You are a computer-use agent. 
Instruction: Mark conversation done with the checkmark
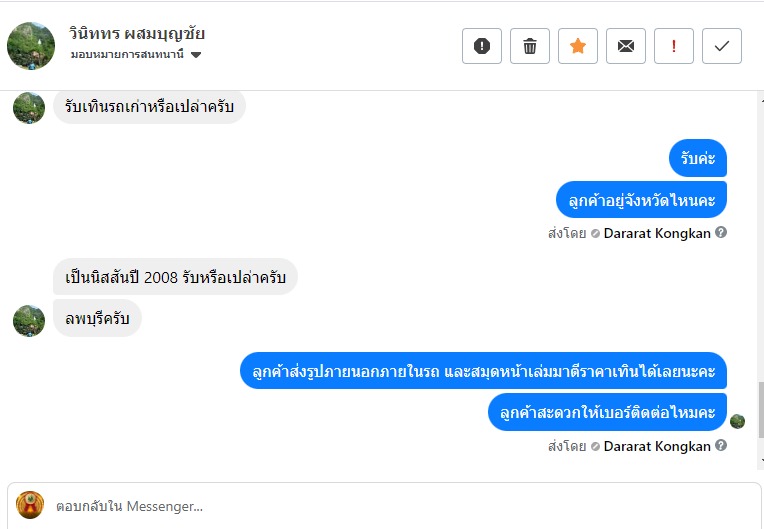coord(722,46)
